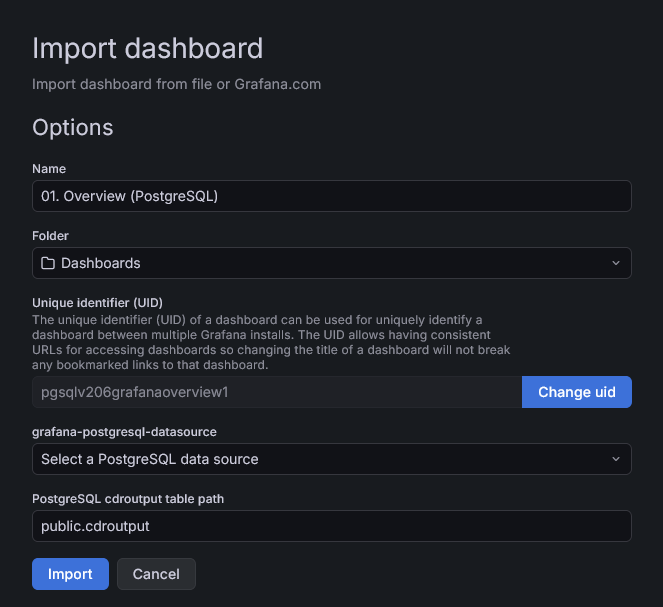
Task: Click the folder icon beside Dashboards
Action: (x=48, y=263)
